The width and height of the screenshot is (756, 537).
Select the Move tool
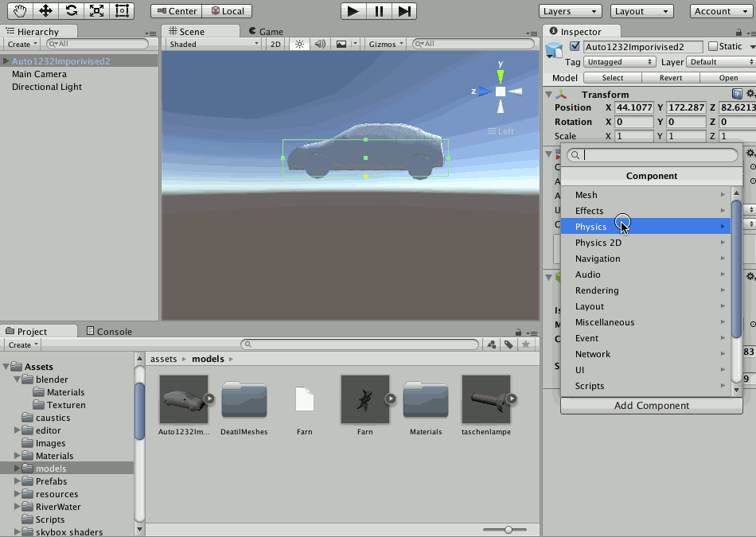coord(46,10)
